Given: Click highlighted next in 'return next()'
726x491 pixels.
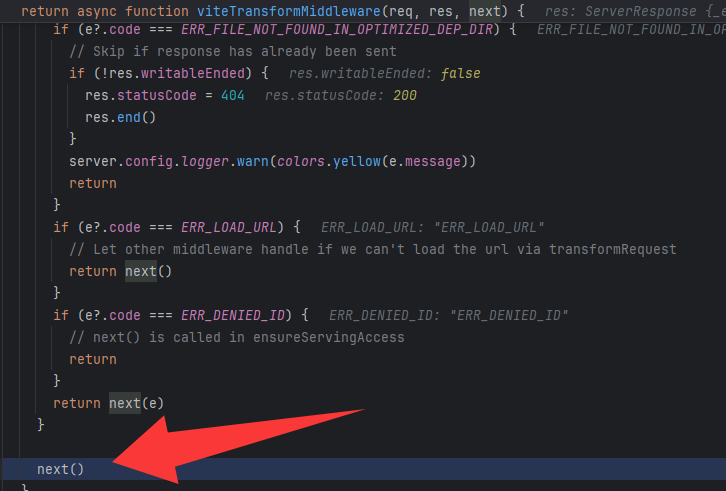Looking at the screenshot, I should (141, 271).
